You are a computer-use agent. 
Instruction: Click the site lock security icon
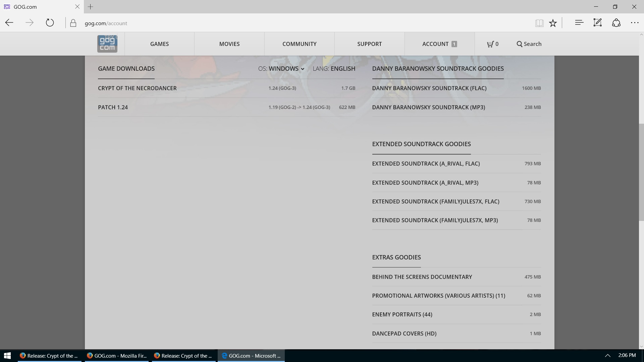point(73,23)
